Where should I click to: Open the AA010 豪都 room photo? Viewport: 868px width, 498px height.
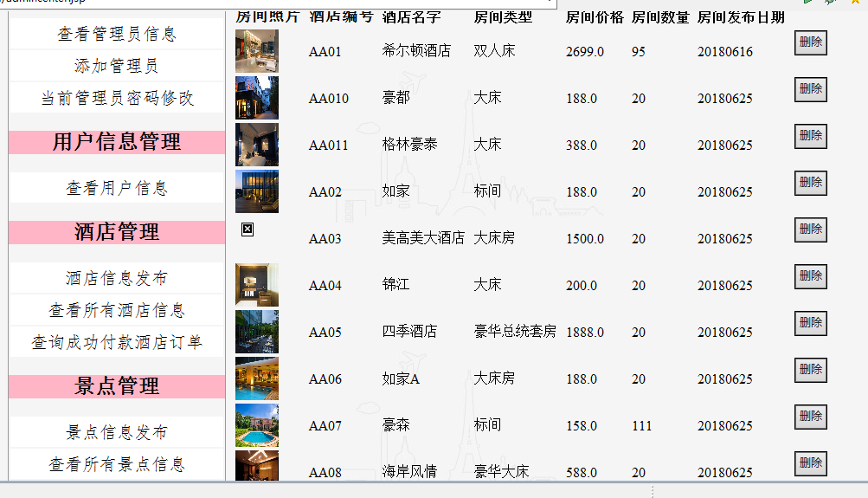tap(257, 98)
